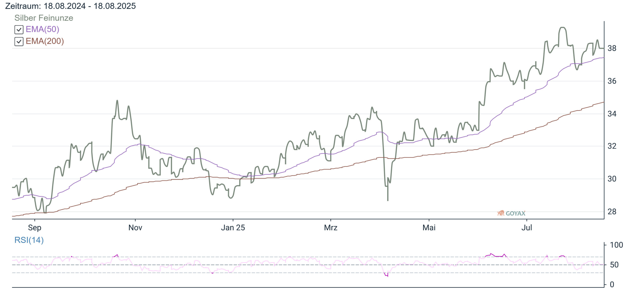The height and width of the screenshot is (290, 644).
Task: Click the Zeitraum date range text
Action: 70,6
